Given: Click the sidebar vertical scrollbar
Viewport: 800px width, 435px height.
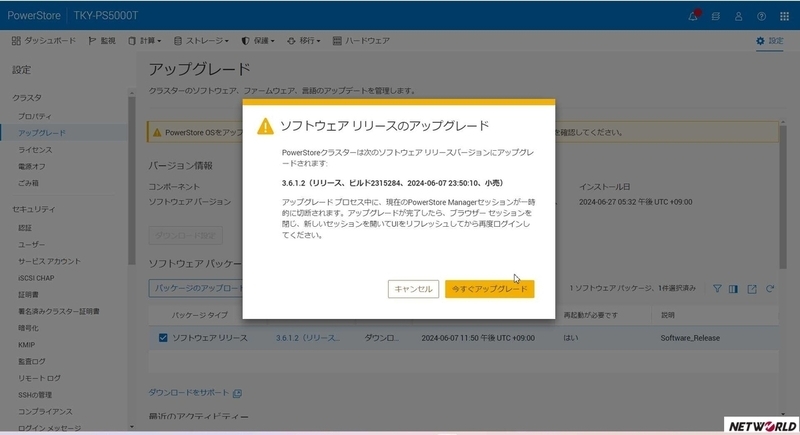Looking at the screenshot, I should (x=132, y=181).
